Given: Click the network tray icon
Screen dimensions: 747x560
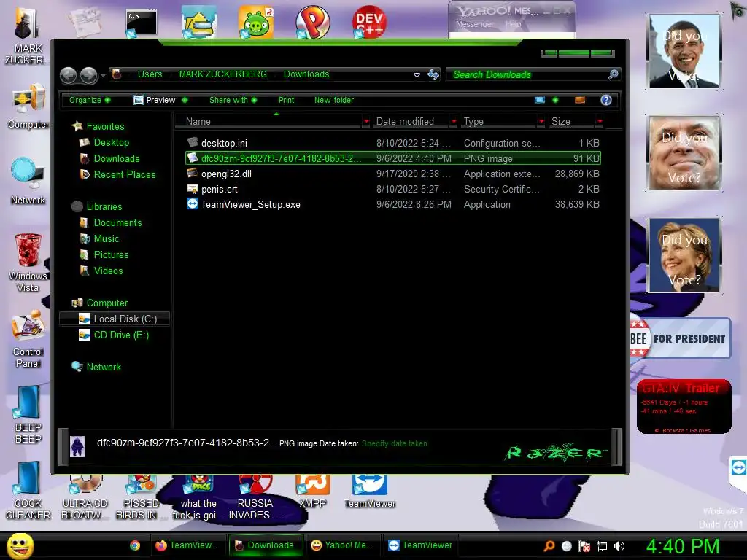Looking at the screenshot, I should [x=602, y=546].
